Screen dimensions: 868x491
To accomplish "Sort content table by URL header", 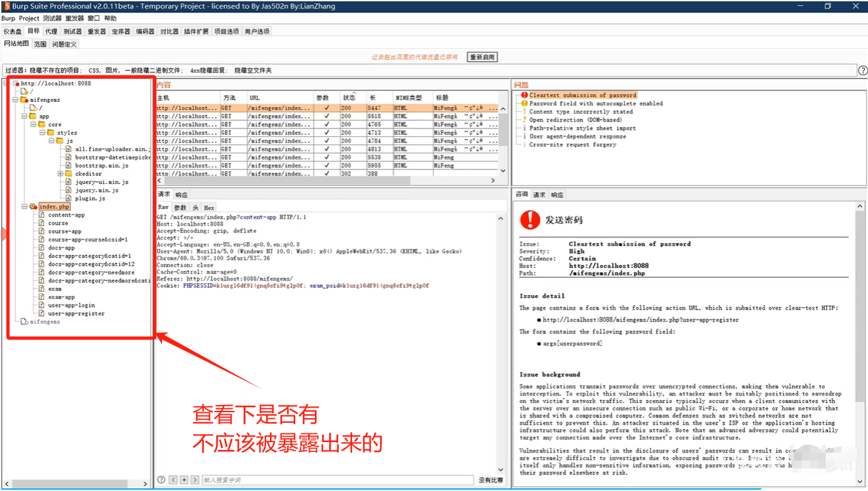I will [x=281, y=97].
